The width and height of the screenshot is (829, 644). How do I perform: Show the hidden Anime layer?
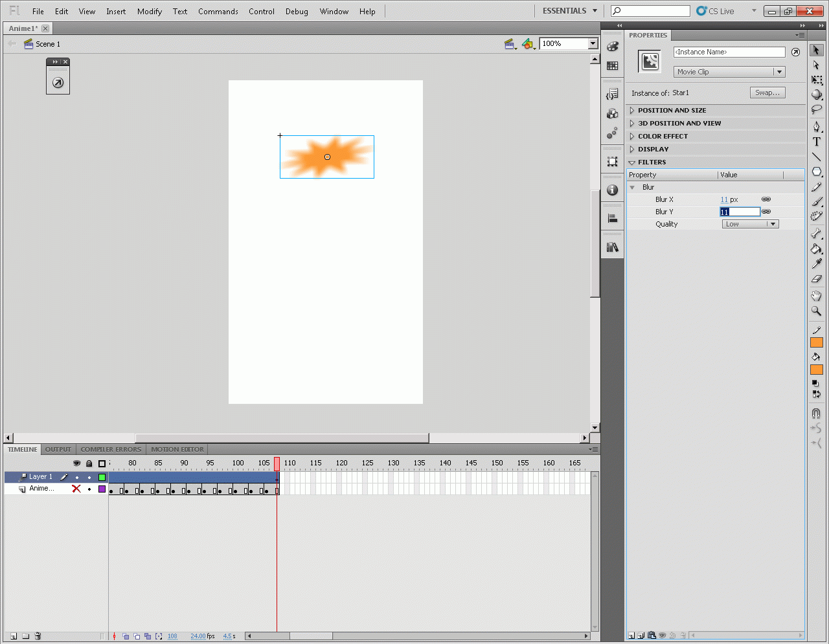[76, 489]
